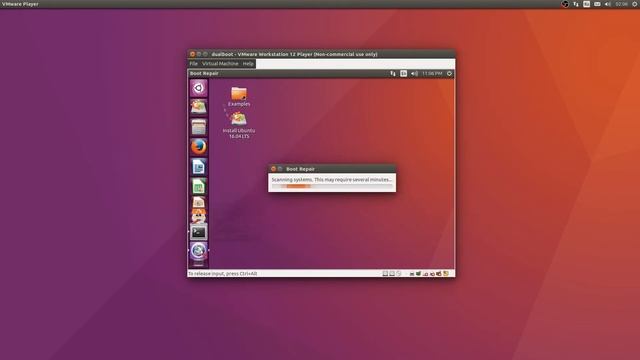Image resolution: width=640 pixels, height=360 pixels.
Task: Open the host OBS tray indicator
Action: [565, 4]
